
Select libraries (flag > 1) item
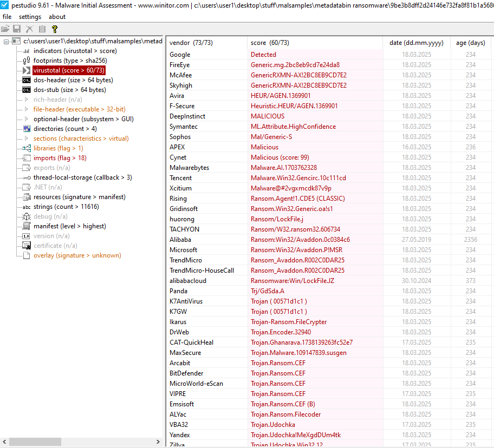pyautogui.click(x=58, y=148)
